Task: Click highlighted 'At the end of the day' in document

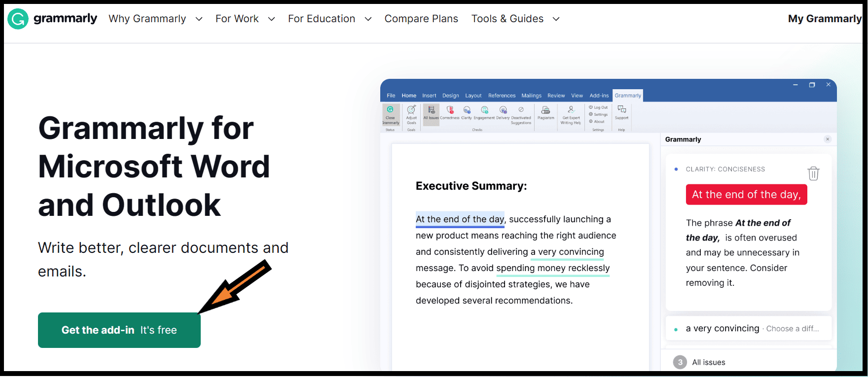Action: (460, 219)
